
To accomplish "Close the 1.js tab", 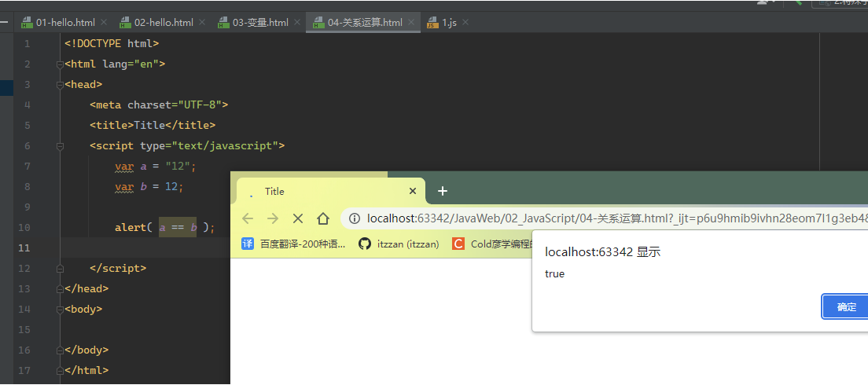I will (465, 23).
